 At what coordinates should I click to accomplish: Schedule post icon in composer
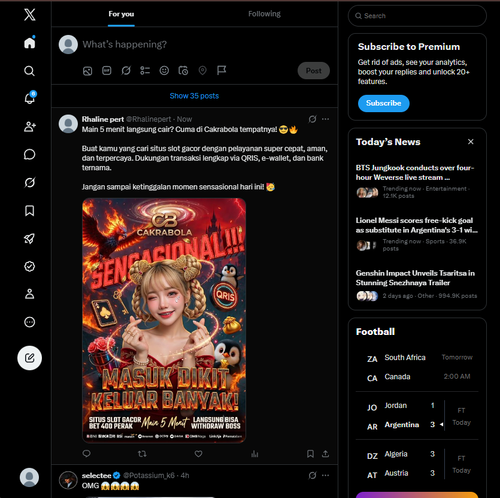183,71
